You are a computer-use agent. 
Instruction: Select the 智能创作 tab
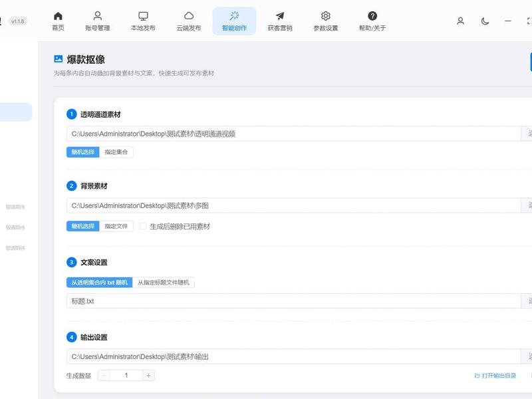pos(235,21)
